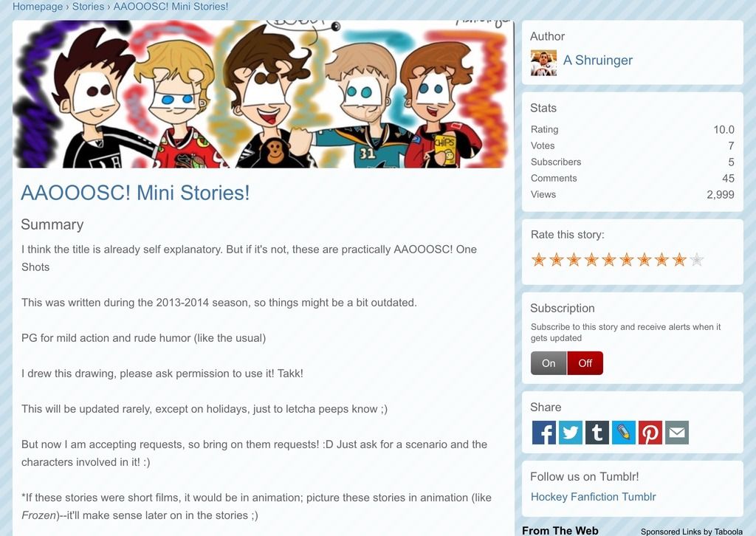Open Stories in breadcrumb trail
Image resolution: width=756 pixels, height=536 pixels.
point(88,7)
